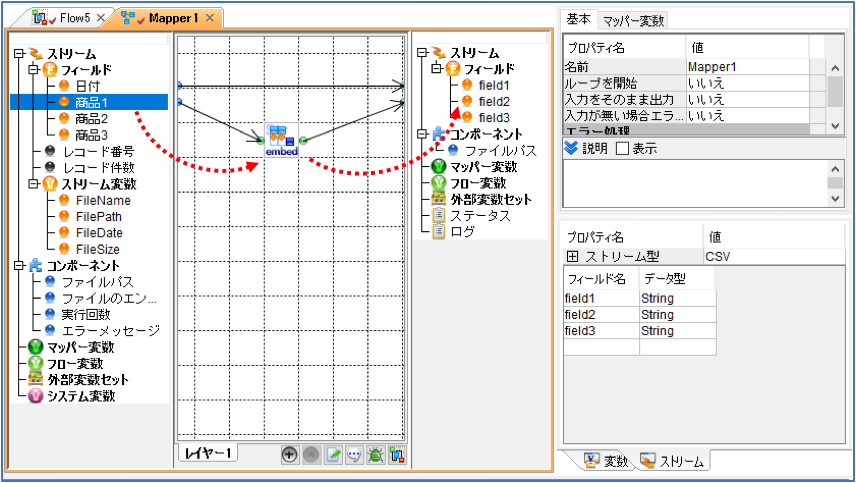Click the grayed-out delete layer icon

[311, 454]
